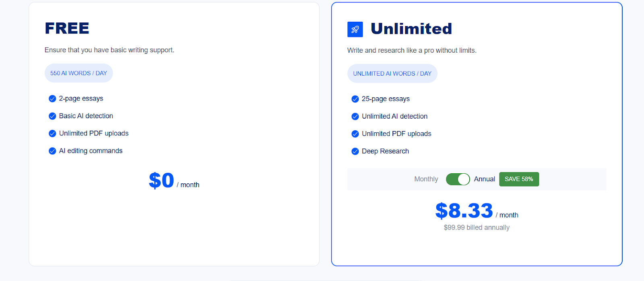Click the checkmark icon next to 2-page essays
Image resolution: width=644 pixels, height=281 pixels.
pos(52,99)
